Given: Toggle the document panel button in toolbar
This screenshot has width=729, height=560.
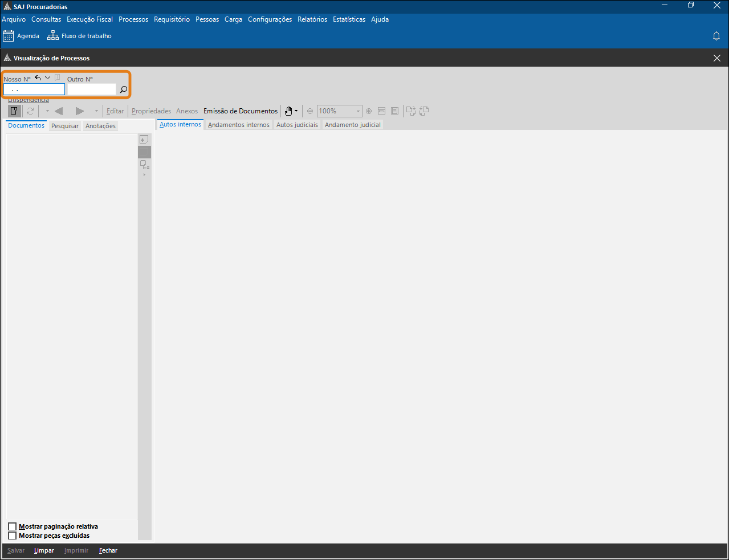Looking at the screenshot, I should (x=14, y=111).
